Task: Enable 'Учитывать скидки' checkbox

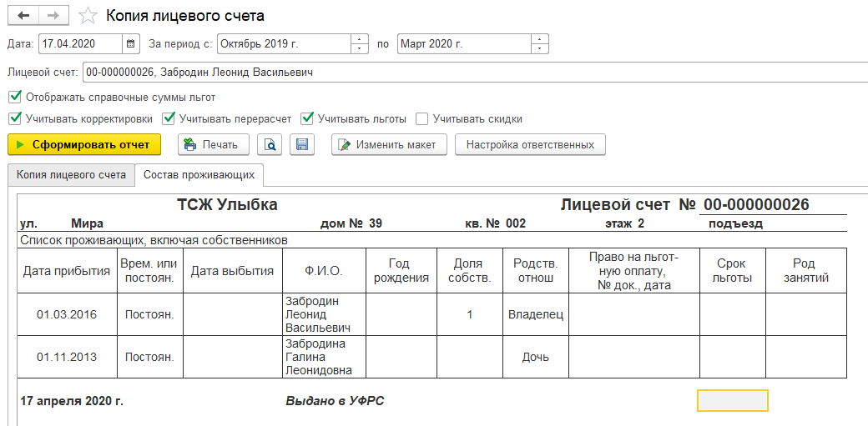Action: [422, 118]
